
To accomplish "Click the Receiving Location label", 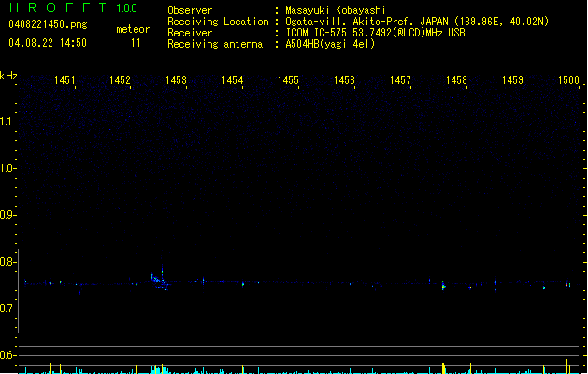I will (x=218, y=22).
